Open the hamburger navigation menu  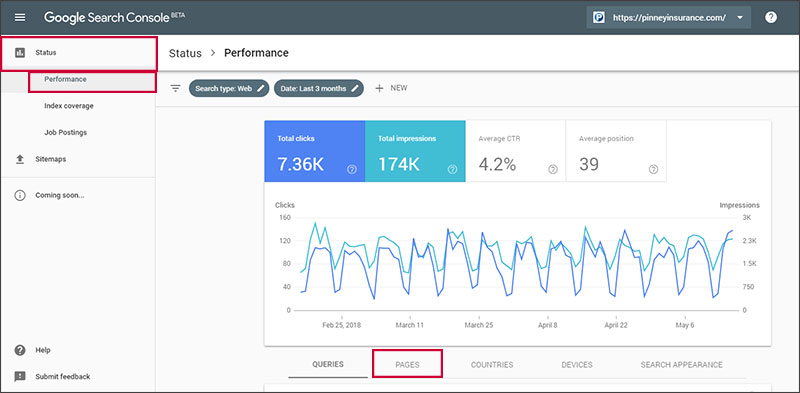[x=20, y=17]
